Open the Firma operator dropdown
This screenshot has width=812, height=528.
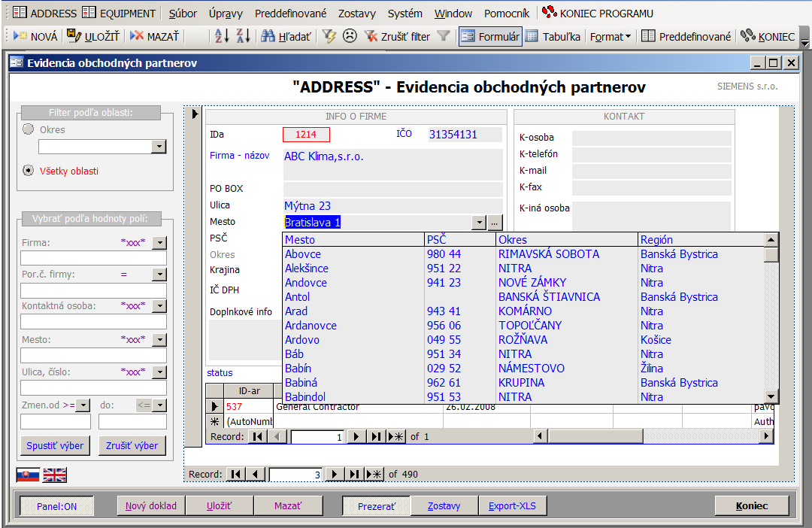pos(160,242)
